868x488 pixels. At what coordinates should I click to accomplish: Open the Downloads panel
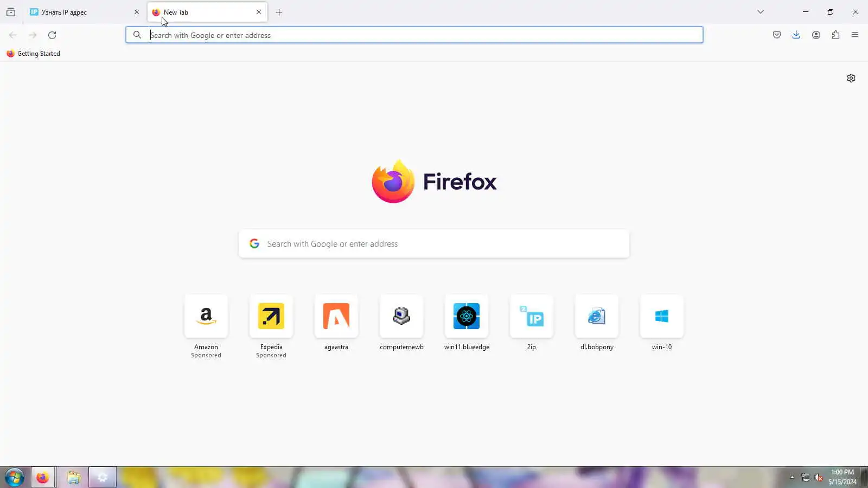coord(796,35)
